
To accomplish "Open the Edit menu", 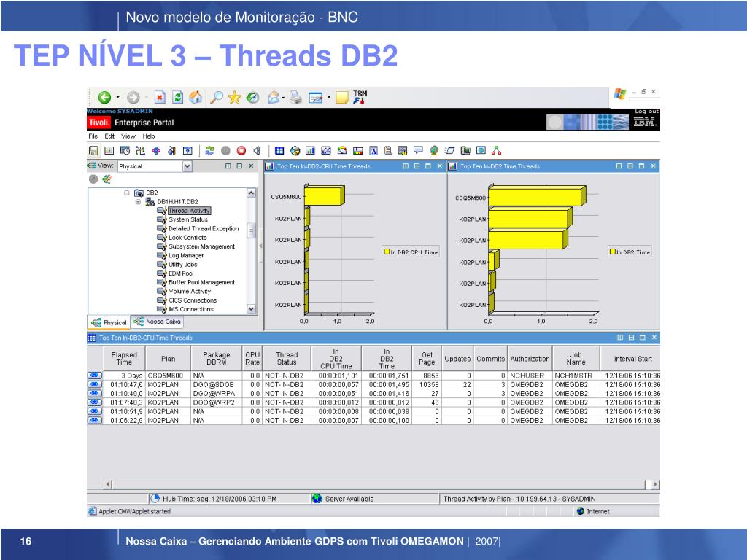I will point(109,136).
